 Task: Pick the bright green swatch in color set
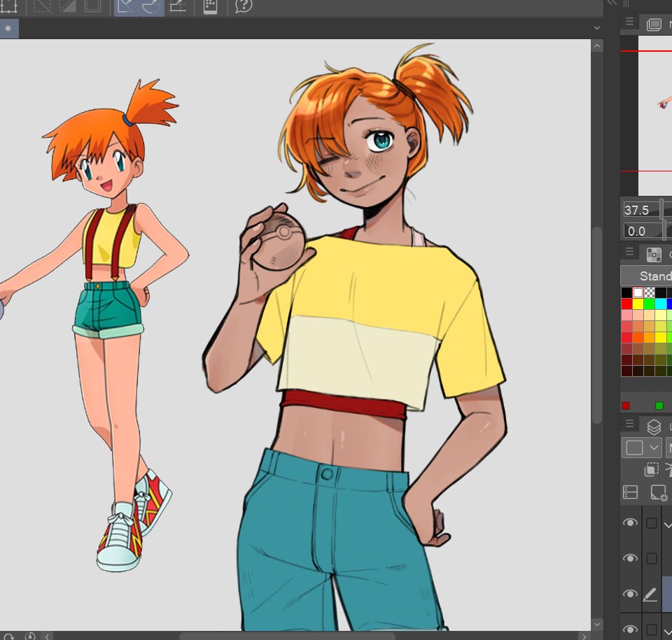(x=650, y=304)
